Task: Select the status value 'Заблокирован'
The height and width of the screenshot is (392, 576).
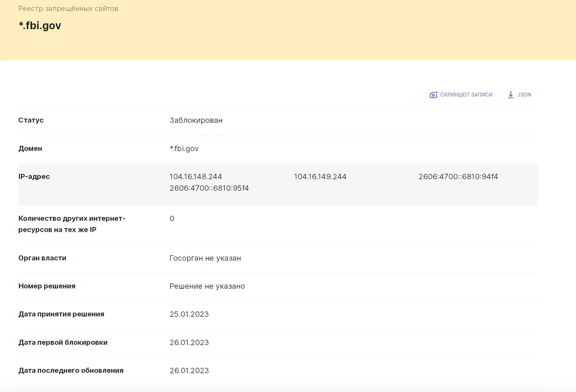Action: [196, 120]
